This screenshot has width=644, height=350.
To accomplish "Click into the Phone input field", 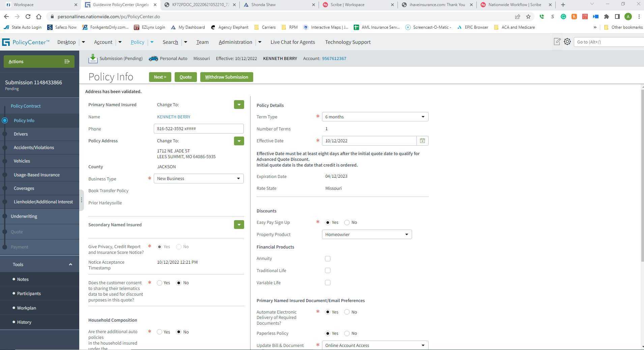I will pos(199,128).
